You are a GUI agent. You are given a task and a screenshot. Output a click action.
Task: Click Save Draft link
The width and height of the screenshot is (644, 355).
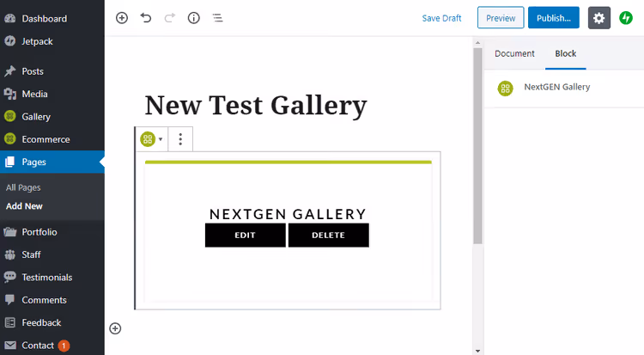click(441, 18)
